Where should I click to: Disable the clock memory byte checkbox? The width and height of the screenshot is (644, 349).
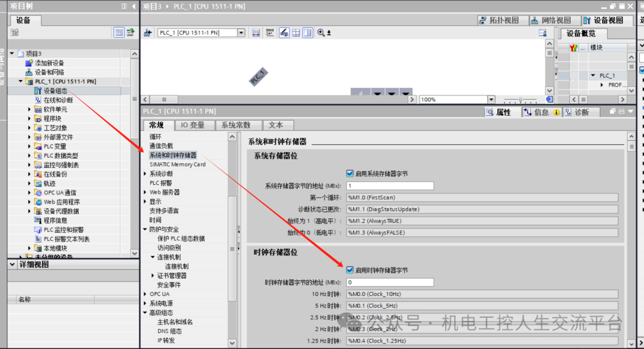(x=350, y=270)
